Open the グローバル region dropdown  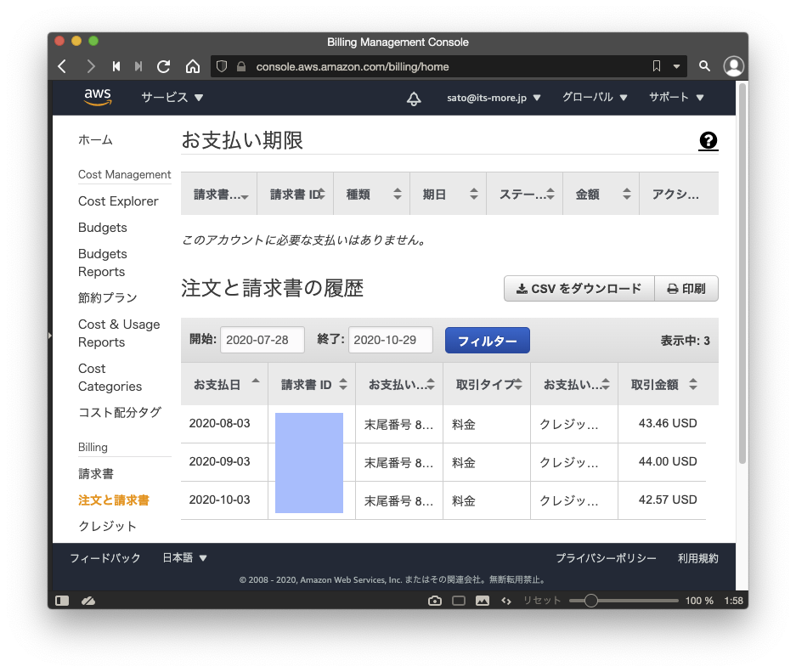tap(595, 98)
